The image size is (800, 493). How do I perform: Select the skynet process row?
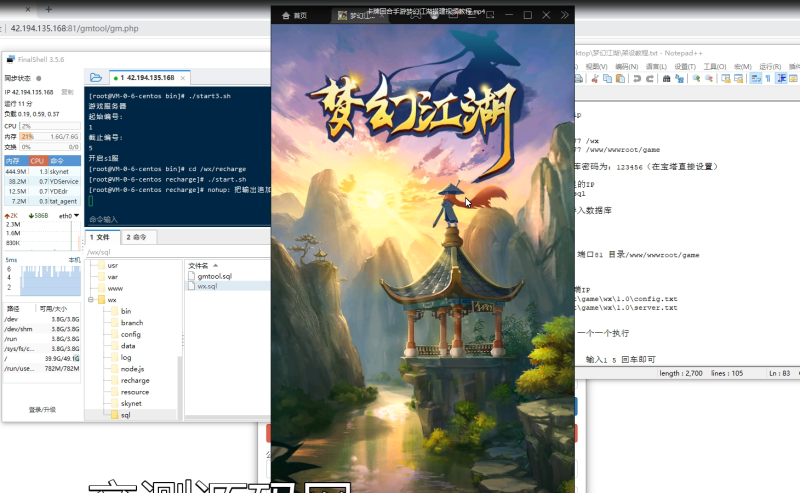[x=42, y=171]
